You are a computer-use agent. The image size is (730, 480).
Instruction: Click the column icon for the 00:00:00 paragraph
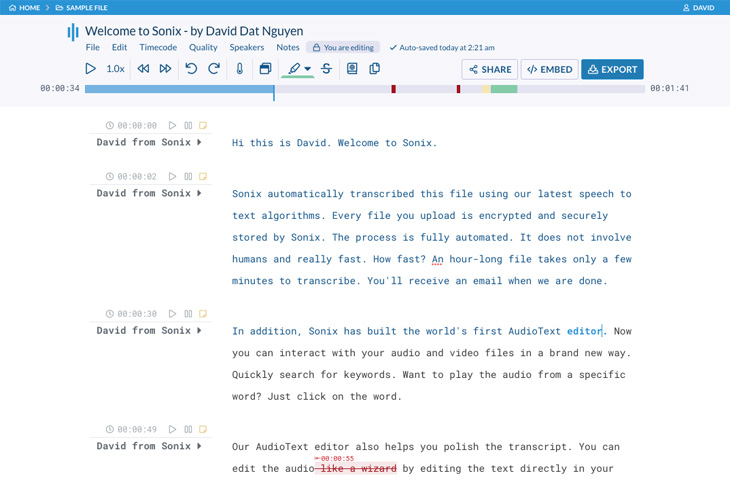pos(188,125)
